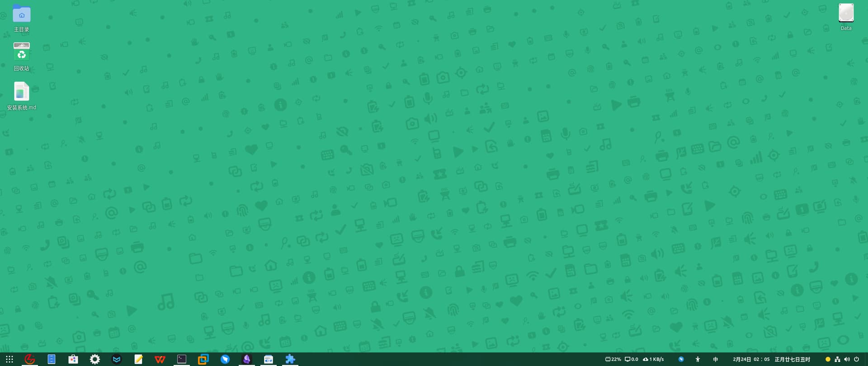The image size is (868, 366).
Task: Select the 主目录 home folder
Action: click(x=21, y=18)
